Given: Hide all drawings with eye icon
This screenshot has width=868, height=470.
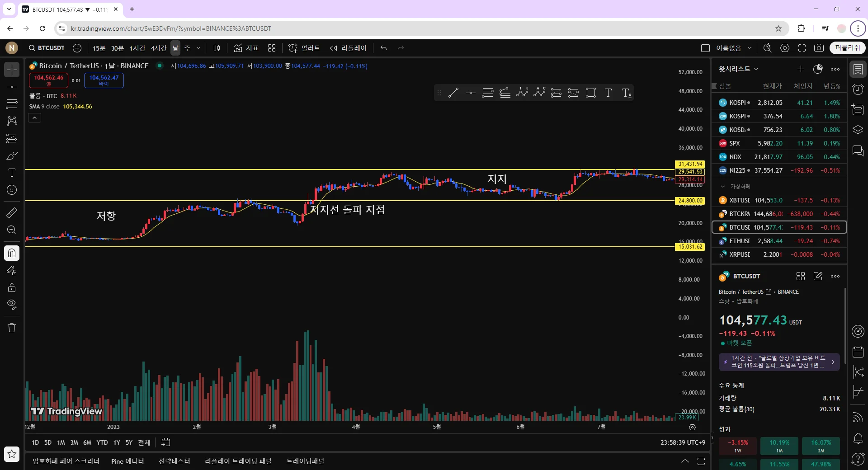Looking at the screenshot, I should click(x=12, y=305).
